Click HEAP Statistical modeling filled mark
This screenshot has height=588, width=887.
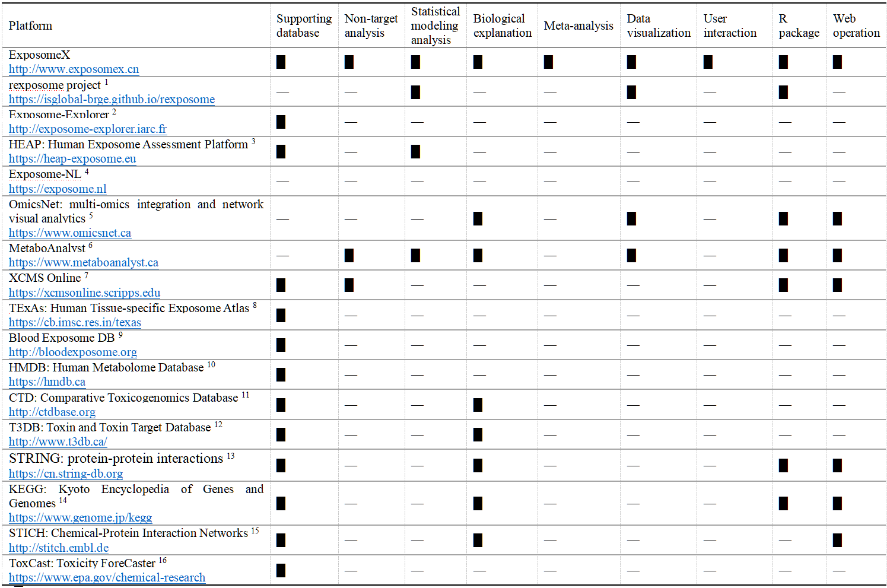415,151
